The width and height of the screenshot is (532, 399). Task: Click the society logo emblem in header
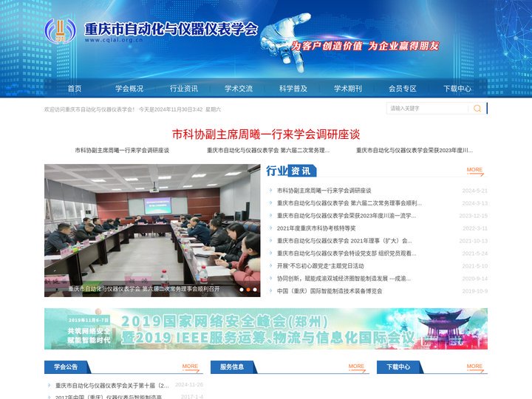pyautogui.click(x=60, y=31)
